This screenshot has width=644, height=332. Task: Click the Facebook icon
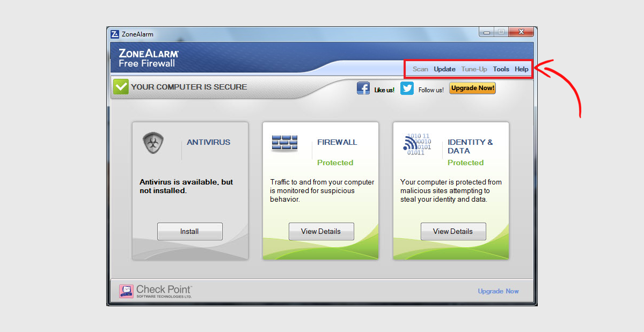(363, 88)
